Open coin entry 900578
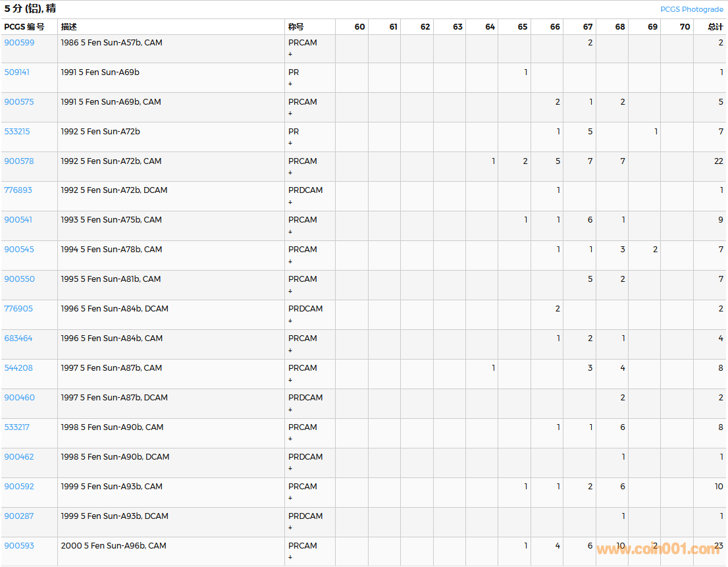 [19, 161]
